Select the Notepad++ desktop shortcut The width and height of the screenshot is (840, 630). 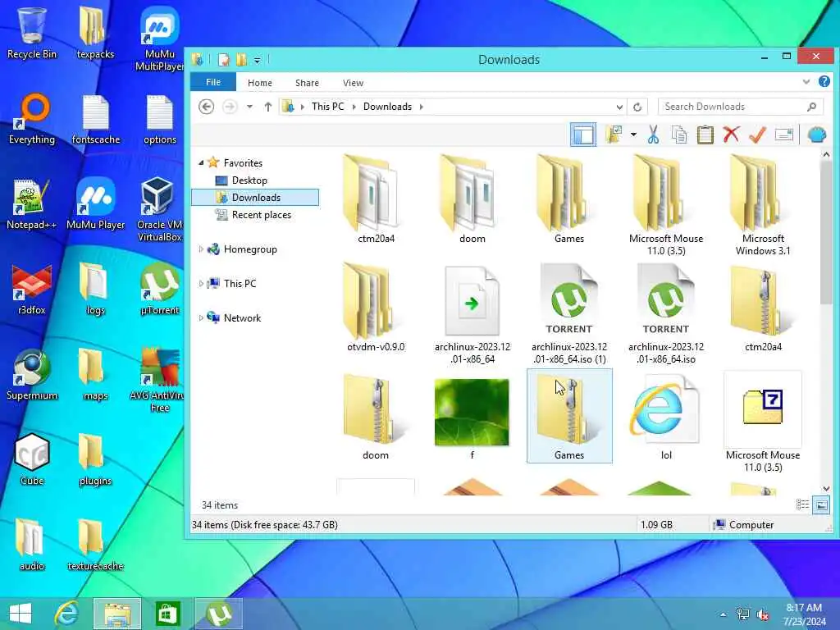point(32,204)
